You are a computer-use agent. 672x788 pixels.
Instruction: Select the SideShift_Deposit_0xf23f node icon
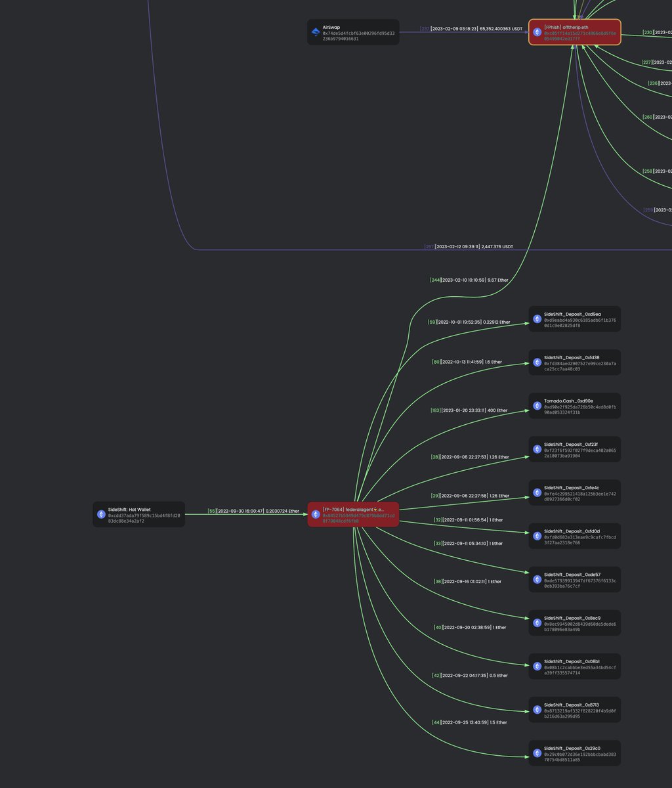537,449
